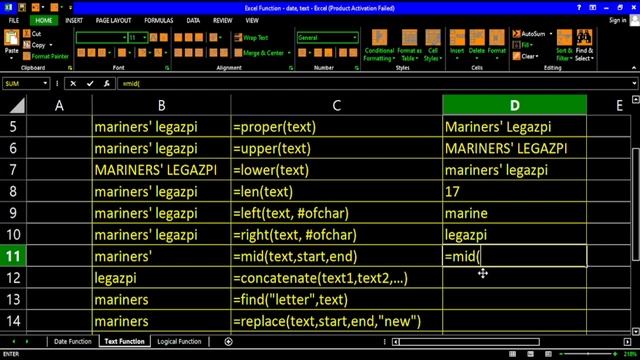Switch to Normal view in status bar
The image size is (640, 360).
point(513,354)
